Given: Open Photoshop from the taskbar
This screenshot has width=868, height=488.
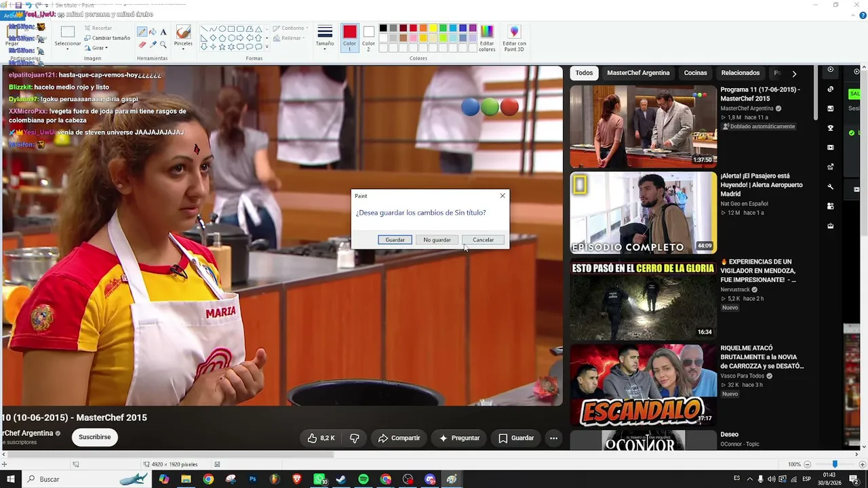Looking at the screenshot, I should pyautogui.click(x=252, y=479).
